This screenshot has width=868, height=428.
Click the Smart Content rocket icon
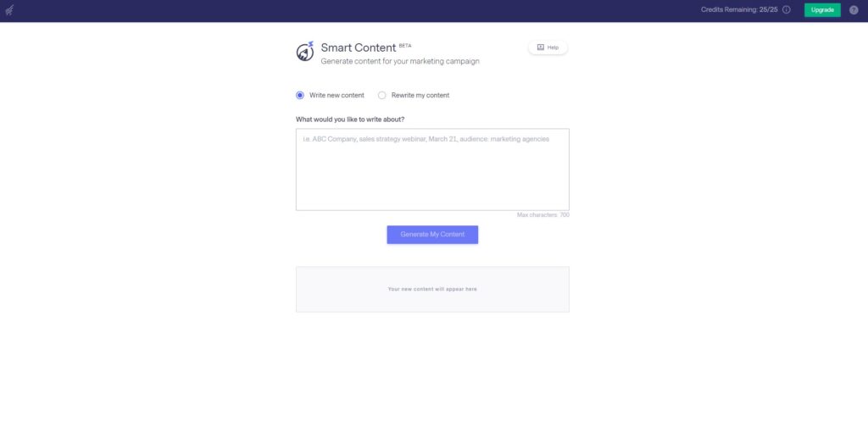[305, 52]
